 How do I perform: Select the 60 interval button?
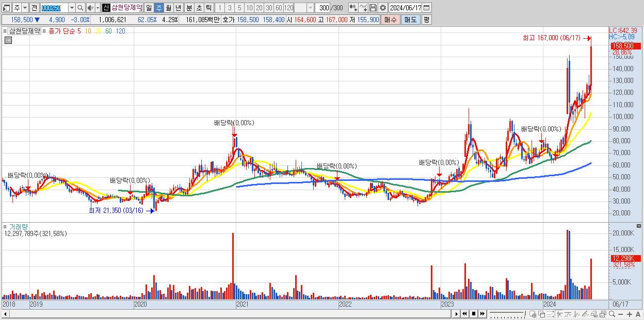[279, 8]
